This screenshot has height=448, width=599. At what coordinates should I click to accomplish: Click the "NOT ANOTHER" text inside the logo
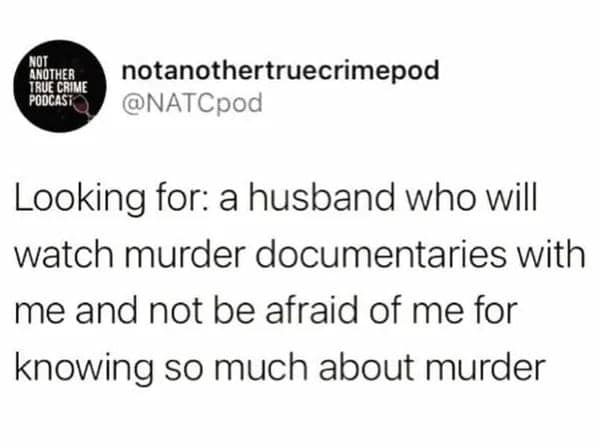[x=53, y=68]
